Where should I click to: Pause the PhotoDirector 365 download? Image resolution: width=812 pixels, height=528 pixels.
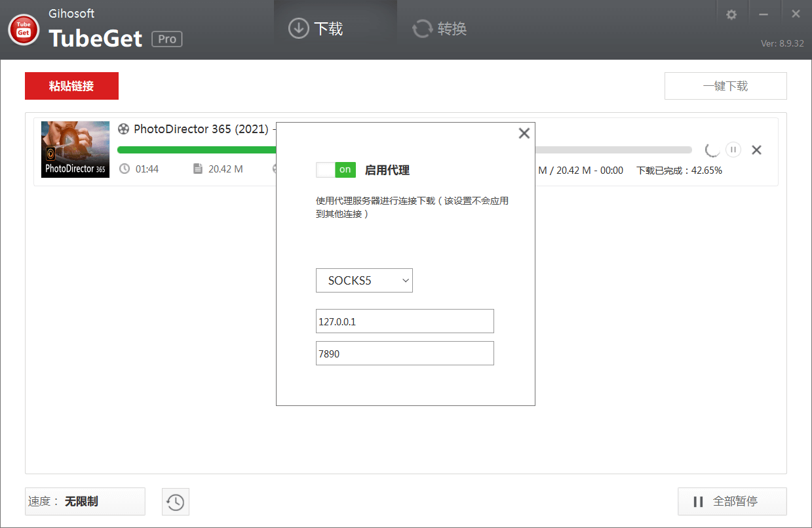coord(733,150)
